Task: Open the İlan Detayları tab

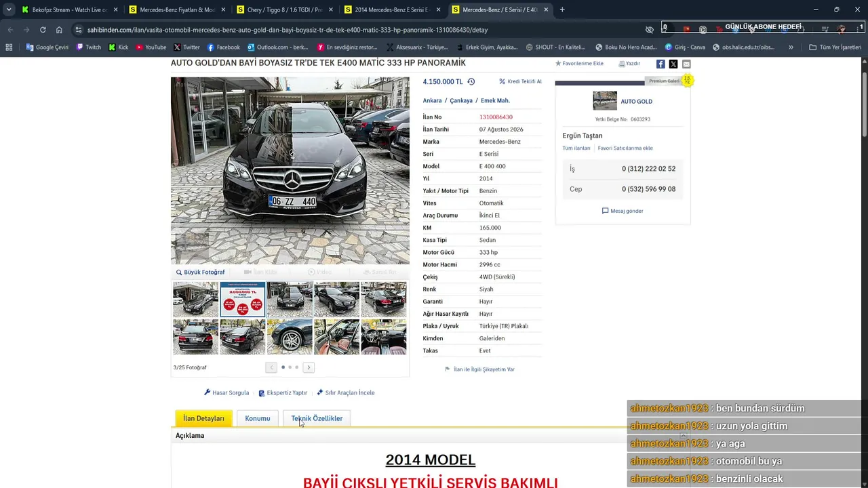Action: click(203, 418)
